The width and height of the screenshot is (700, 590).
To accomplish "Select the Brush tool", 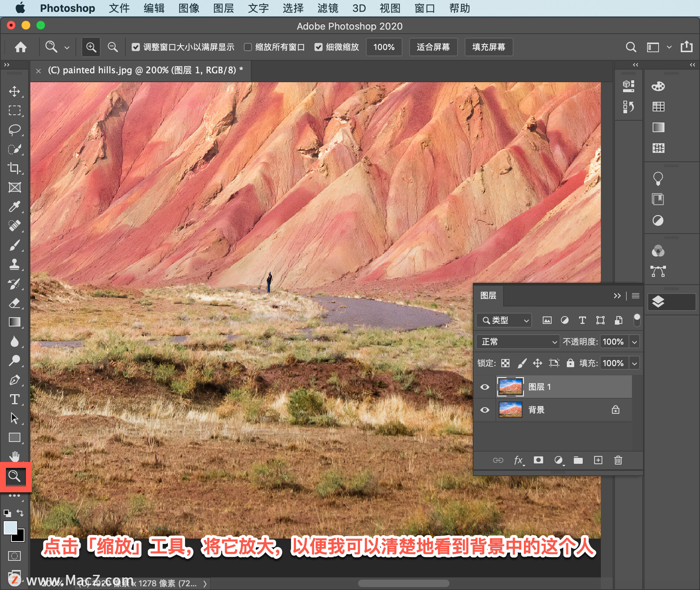I will [14, 245].
